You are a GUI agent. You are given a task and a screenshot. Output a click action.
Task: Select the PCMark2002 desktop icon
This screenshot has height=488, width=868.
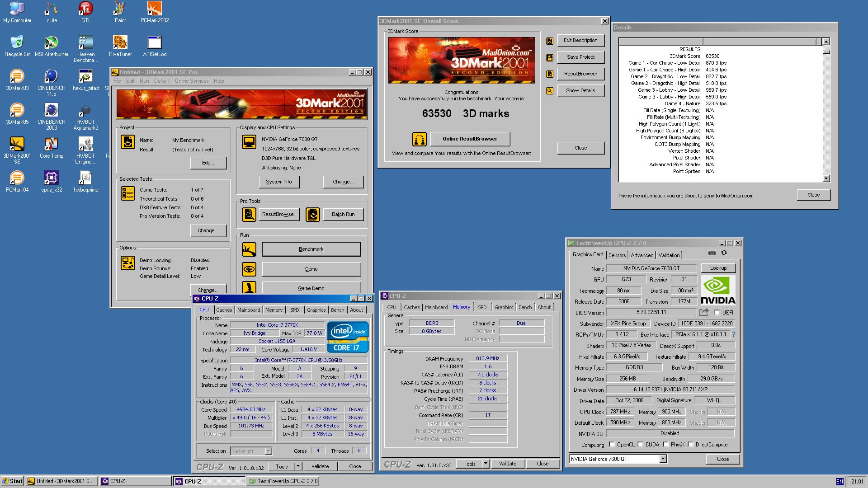(x=155, y=12)
